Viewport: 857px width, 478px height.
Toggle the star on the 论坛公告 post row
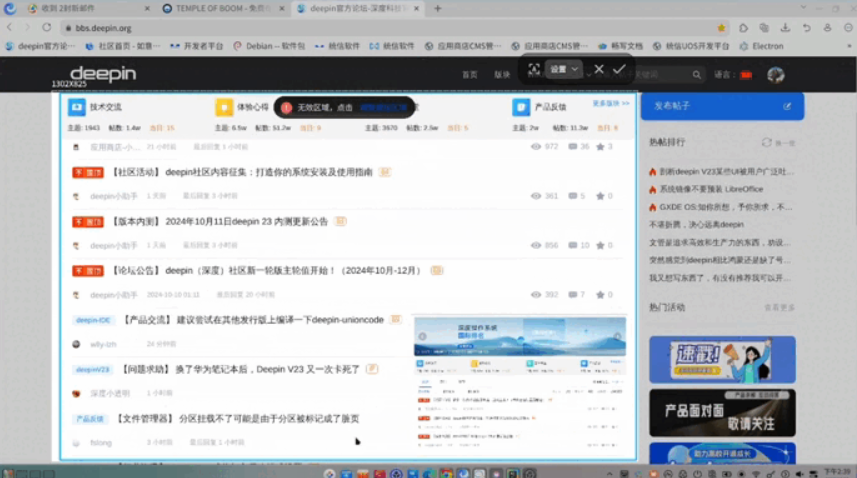pyautogui.click(x=600, y=294)
